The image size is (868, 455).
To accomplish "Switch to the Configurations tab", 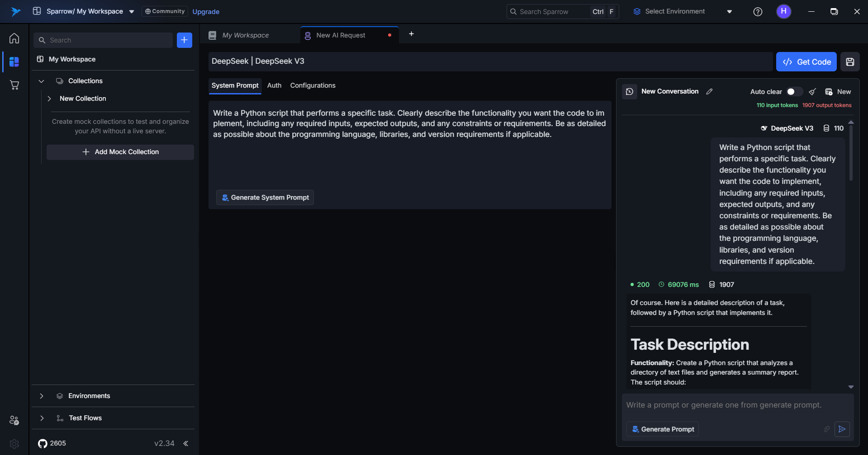I will pos(313,85).
